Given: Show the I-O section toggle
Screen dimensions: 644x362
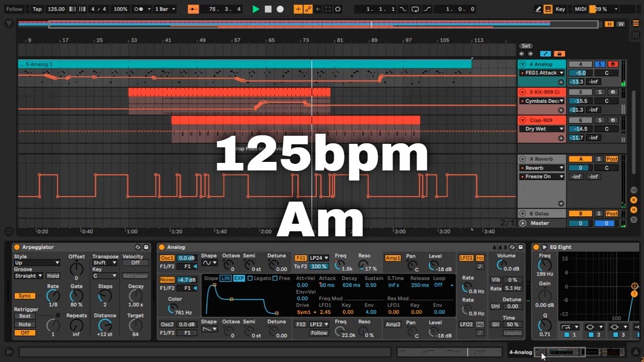Looking at the screenshot, I should pos(634,191).
